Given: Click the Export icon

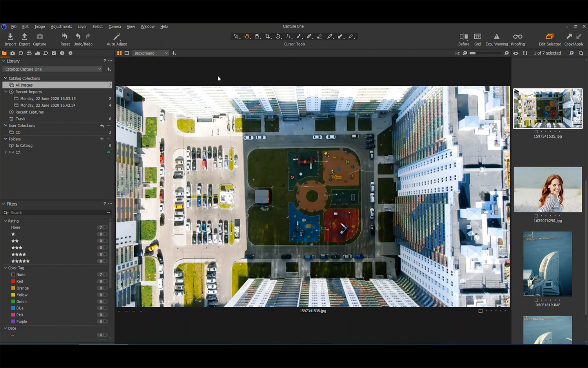Looking at the screenshot, I should 24,37.
